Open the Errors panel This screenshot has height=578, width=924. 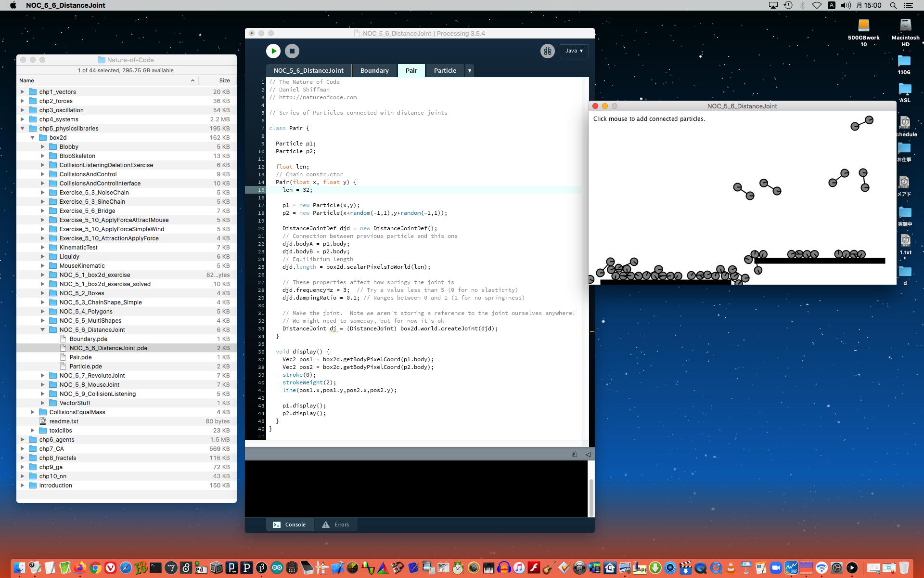point(336,525)
